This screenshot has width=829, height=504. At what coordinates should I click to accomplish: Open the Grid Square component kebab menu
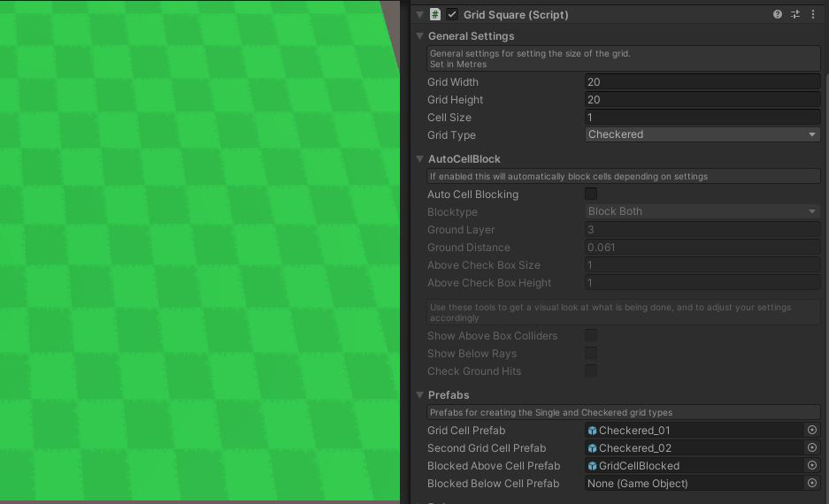pyautogui.click(x=813, y=14)
